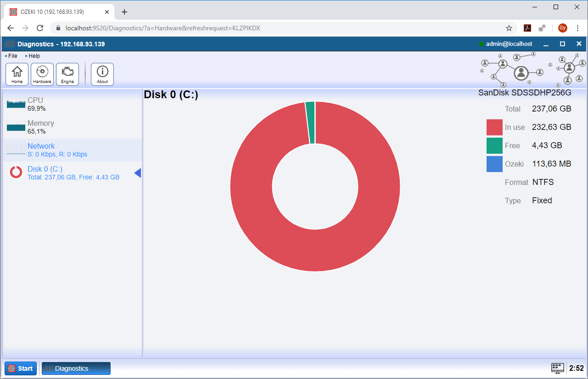The width and height of the screenshot is (588, 379).
Task: Bookmark page with the star icon
Action: pyautogui.click(x=509, y=28)
